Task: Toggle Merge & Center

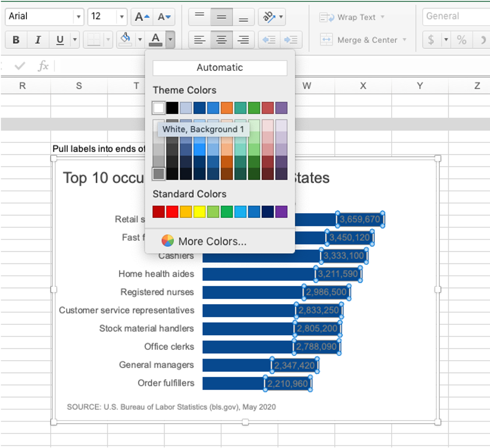Action: 362,40
